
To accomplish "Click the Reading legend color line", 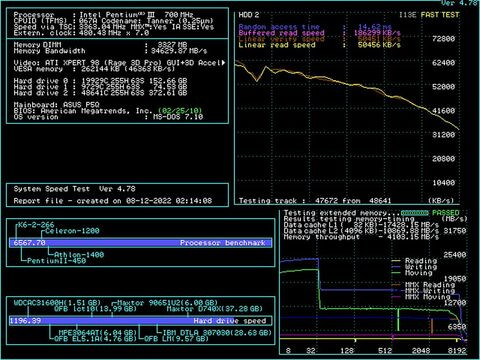I will coord(396,261).
